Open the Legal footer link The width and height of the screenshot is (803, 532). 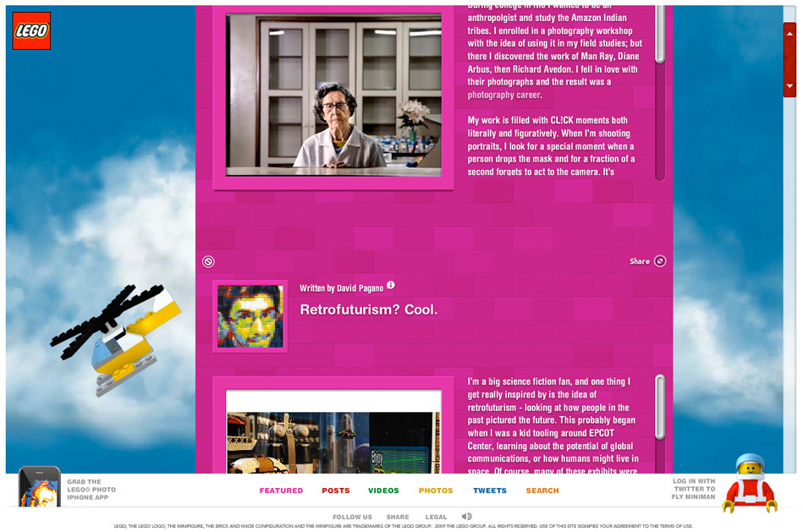436,517
